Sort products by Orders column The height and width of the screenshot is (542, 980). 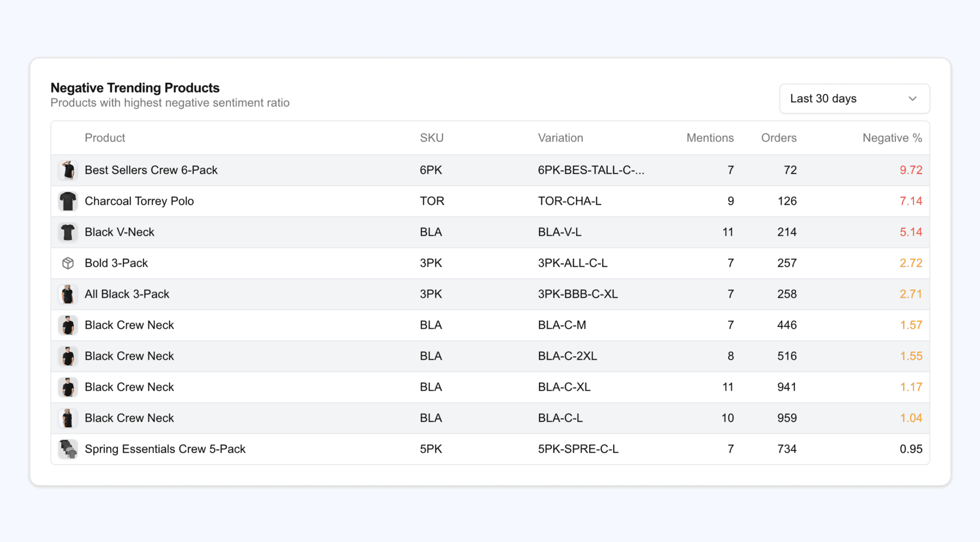(778, 138)
